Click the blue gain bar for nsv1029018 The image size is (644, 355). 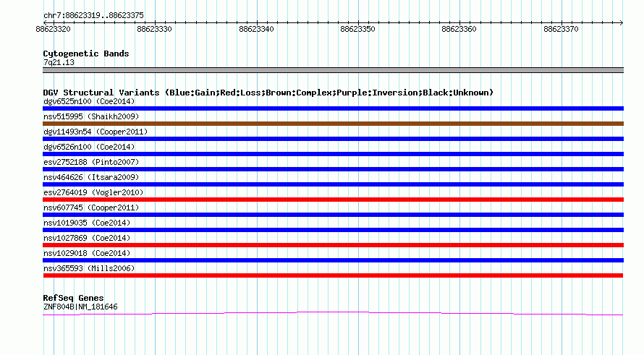tap(333, 260)
